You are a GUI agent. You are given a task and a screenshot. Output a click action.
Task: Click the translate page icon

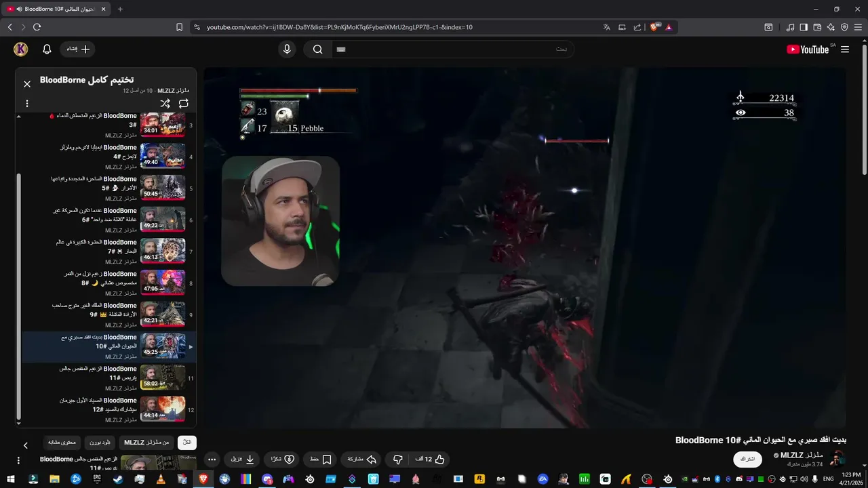[607, 27]
